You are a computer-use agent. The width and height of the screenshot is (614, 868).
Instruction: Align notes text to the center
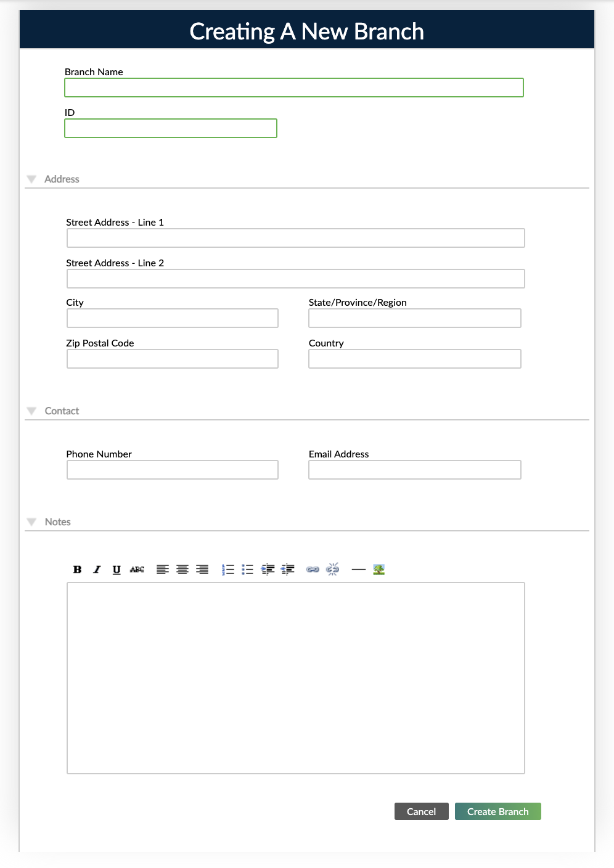click(x=182, y=569)
